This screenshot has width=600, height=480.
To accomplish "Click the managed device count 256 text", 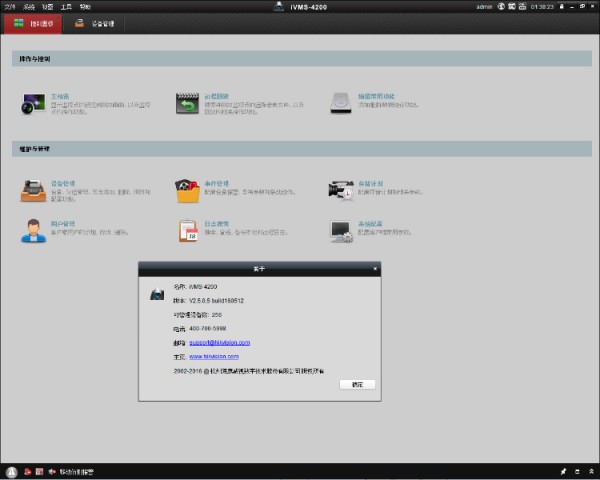I will click(217, 315).
